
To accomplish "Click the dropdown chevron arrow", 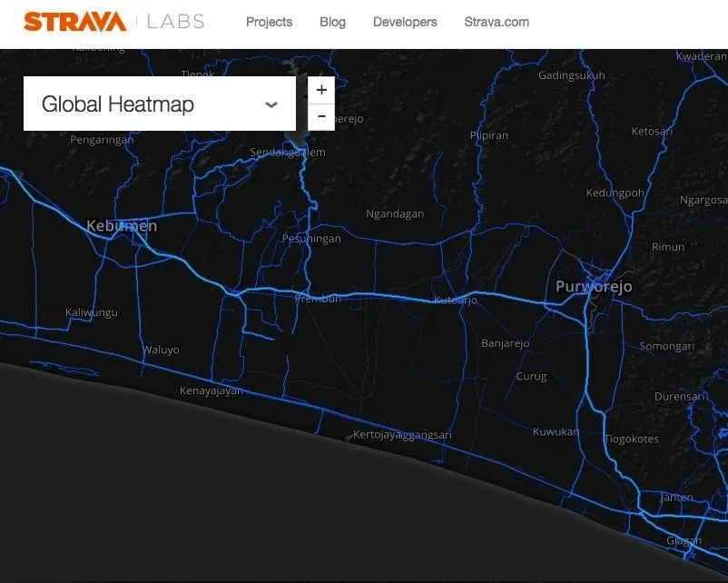I will 271,104.
